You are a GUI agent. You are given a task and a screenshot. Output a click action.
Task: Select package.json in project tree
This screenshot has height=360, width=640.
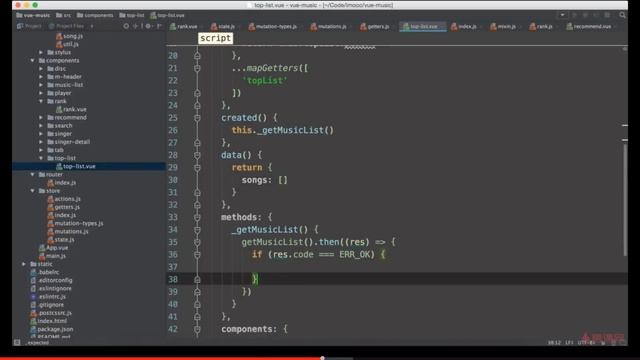point(52,329)
